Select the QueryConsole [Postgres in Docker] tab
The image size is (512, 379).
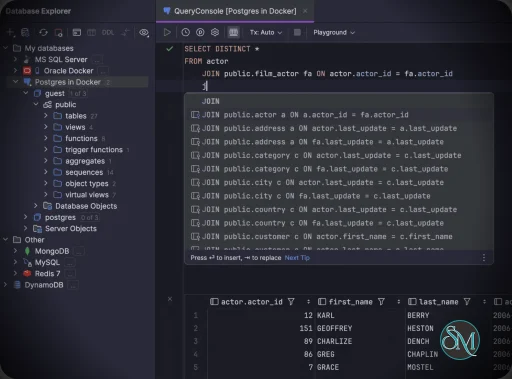pos(235,11)
